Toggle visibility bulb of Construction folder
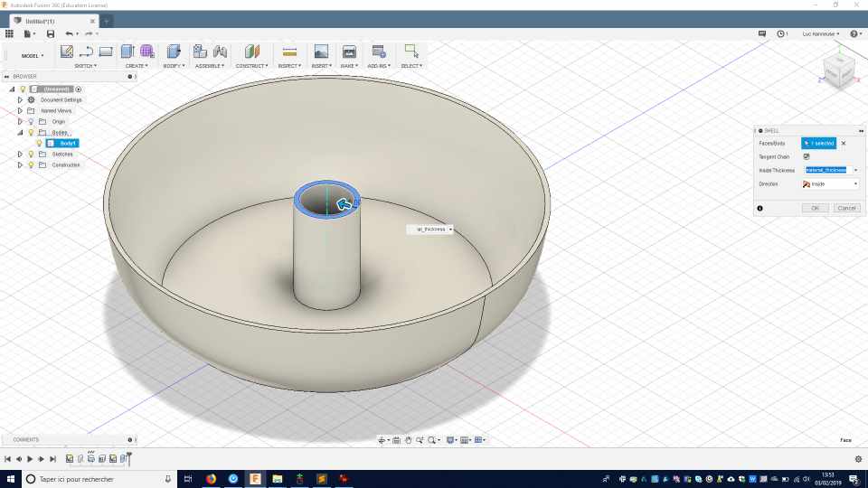This screenshot has height=488, width=868. pos(31,164)
